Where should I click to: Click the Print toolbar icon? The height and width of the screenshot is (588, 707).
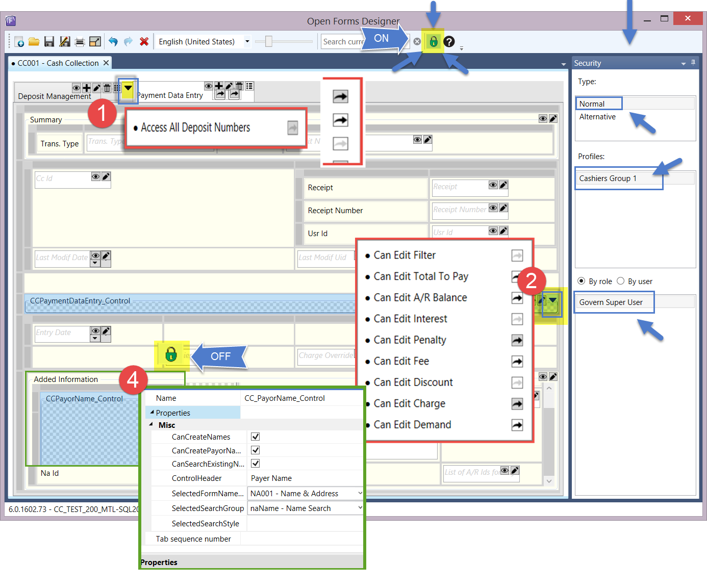80,42
